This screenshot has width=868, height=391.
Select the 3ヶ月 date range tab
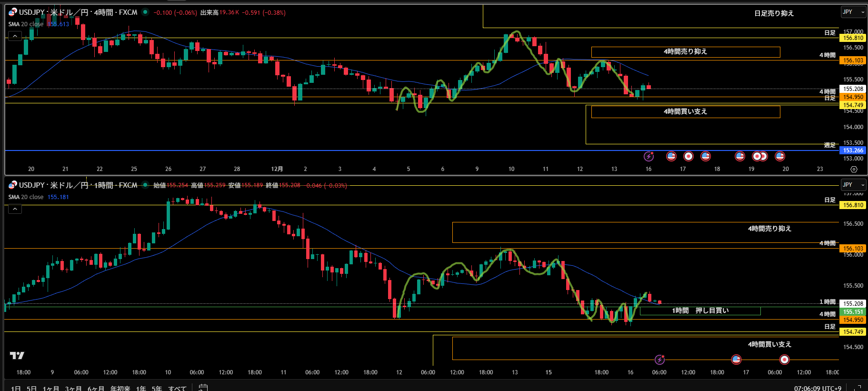tap(73, 389)
